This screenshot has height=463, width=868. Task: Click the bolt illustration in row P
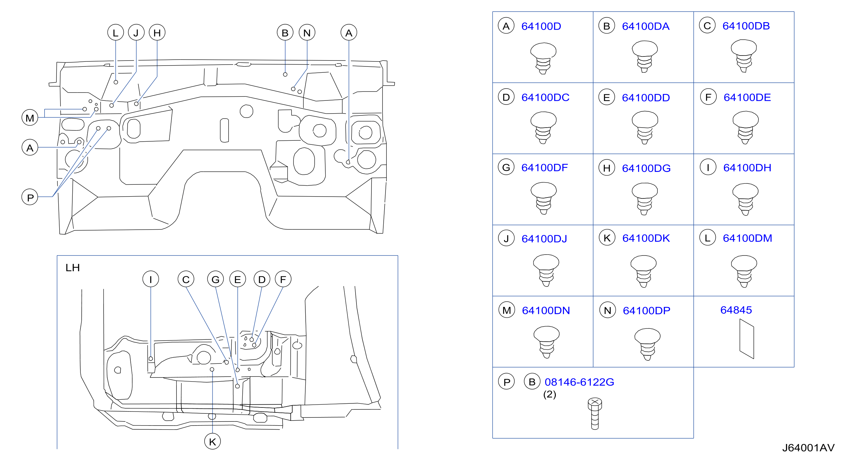pyautogui.click(x=595, y=413)
